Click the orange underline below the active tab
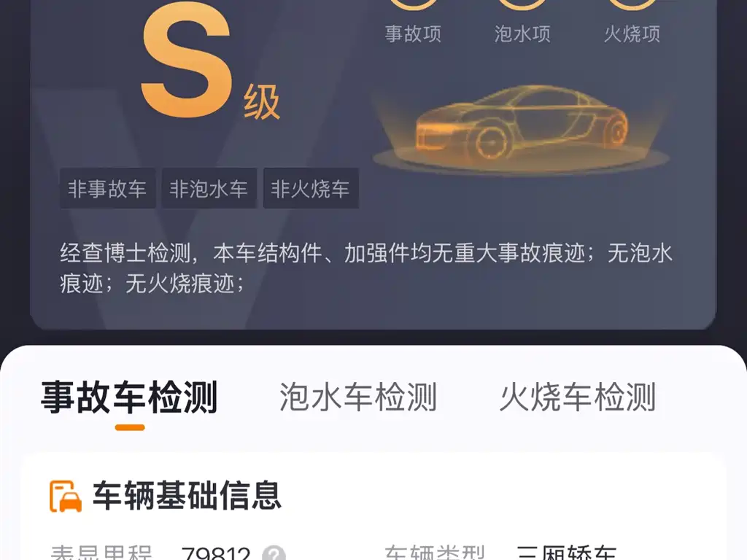Viewport: 747px width, 560px height. coord(130,427)
